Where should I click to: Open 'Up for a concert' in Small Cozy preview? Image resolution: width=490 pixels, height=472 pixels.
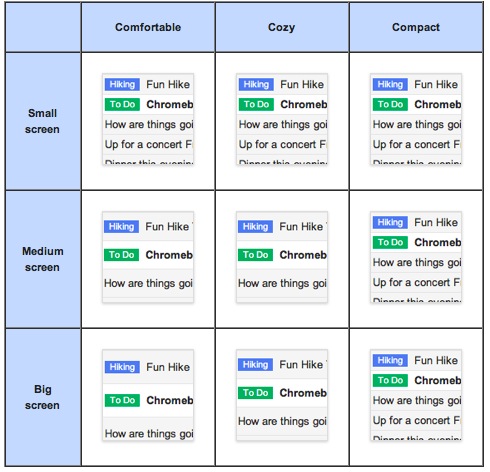pyautogui.click(x=282, y=144)
